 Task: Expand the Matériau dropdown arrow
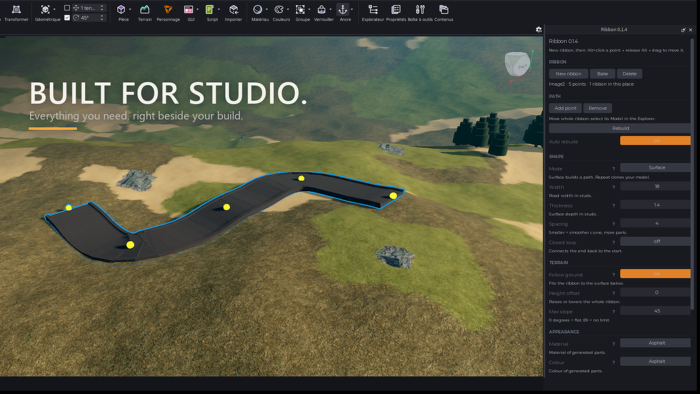tap(267, 9)
